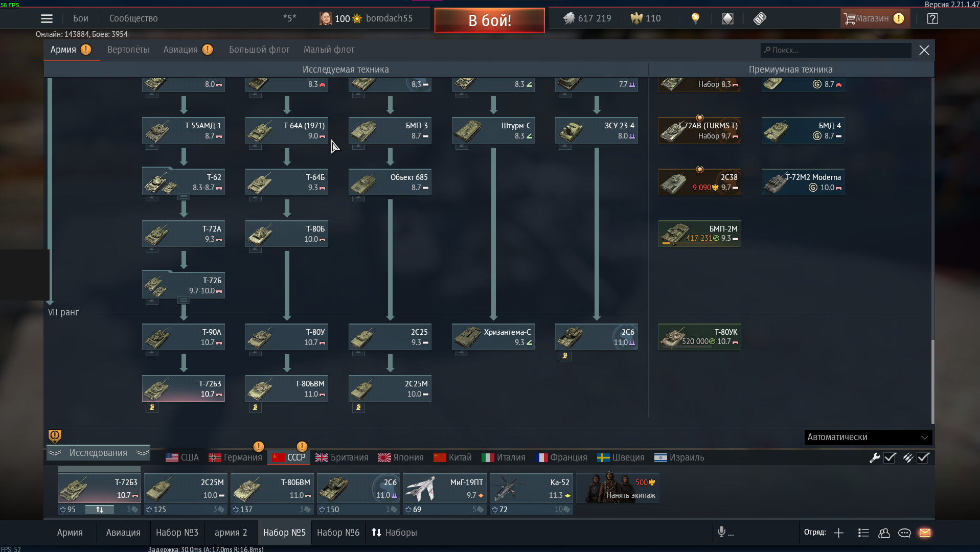This screenshot has width=980, height=552.
Task: Switch to preset армия 2
Action: pyautogui.click(x=231, y=533)
